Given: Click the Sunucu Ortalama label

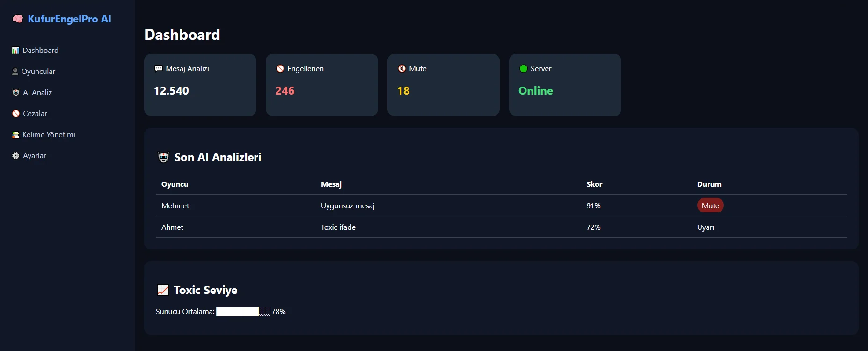Looking at the screenshot, I should 185,312.
